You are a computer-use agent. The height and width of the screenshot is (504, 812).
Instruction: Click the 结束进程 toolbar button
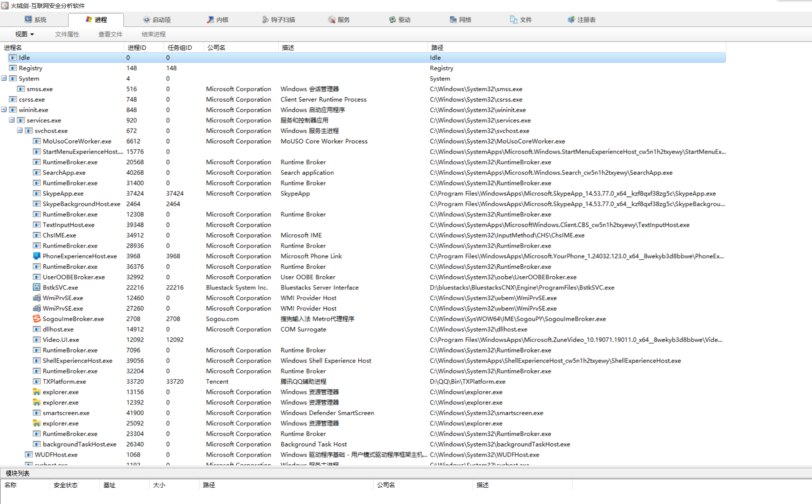[154, 34]
